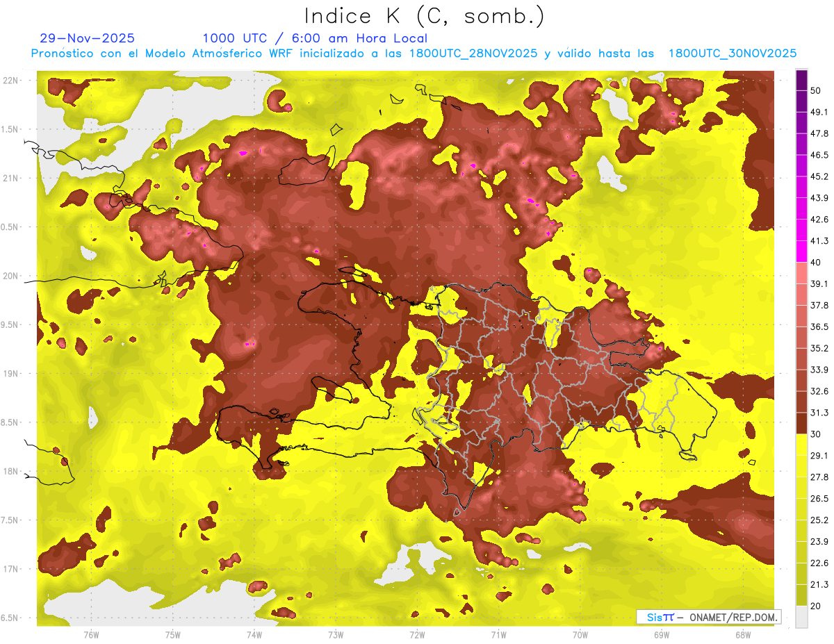Click the 'Indice K (C, somb.)' title
This screenshot has width=834, height=644.
pyautogui.click(x=425, y=16)
